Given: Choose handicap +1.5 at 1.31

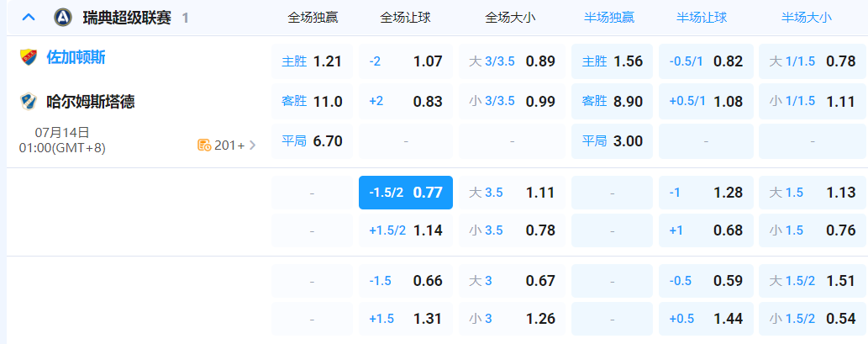Looking at the screenshot, I should coord(406,319).
